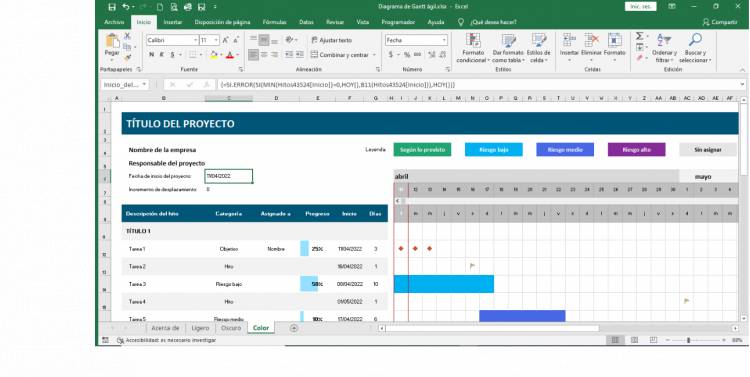The image size is (750, 377).
Task: Click the Rellenar fill down icon
Action: [640, 47]
